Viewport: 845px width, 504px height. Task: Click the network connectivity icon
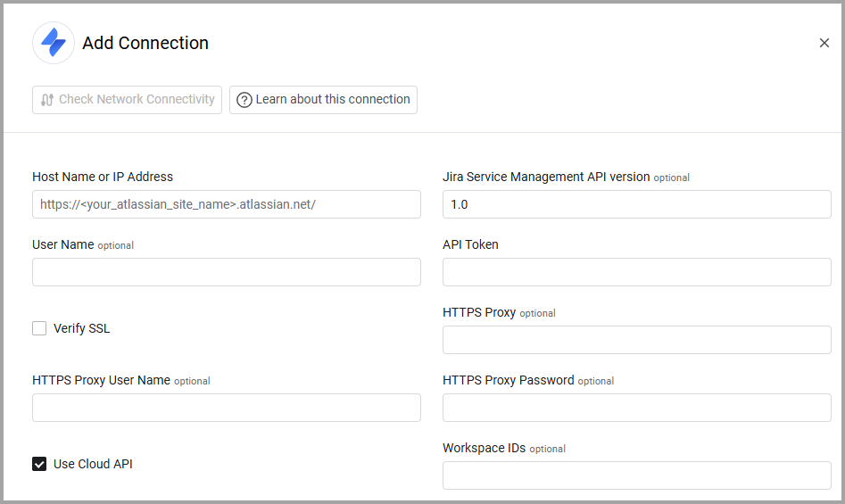[47, 100]
